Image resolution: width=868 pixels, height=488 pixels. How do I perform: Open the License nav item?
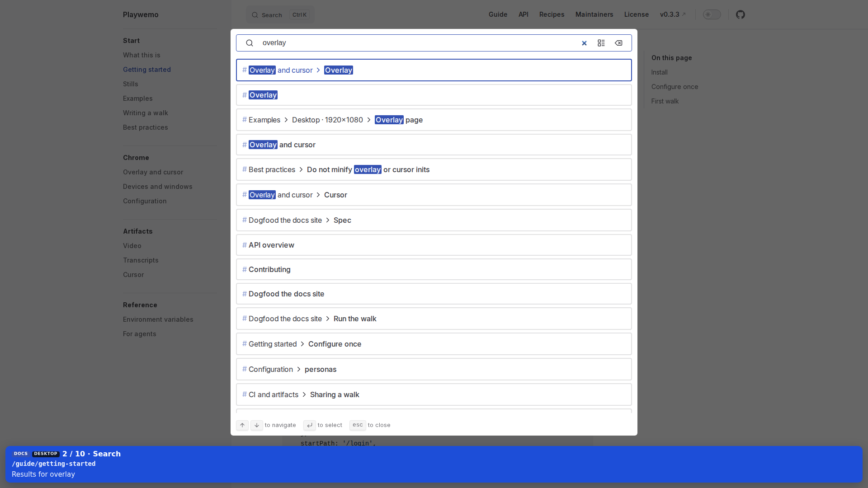tap(637, 14)
